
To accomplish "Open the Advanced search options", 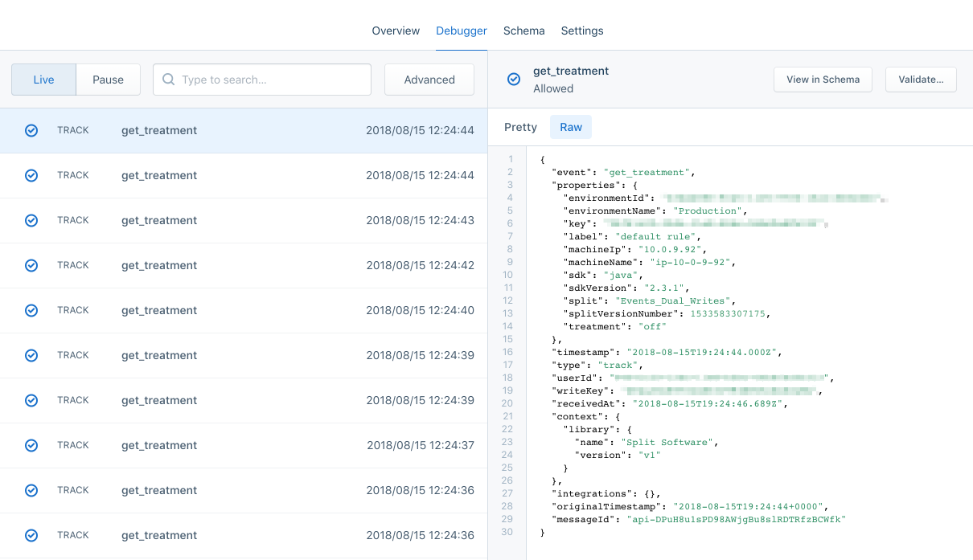I will [x=429, y=80].
